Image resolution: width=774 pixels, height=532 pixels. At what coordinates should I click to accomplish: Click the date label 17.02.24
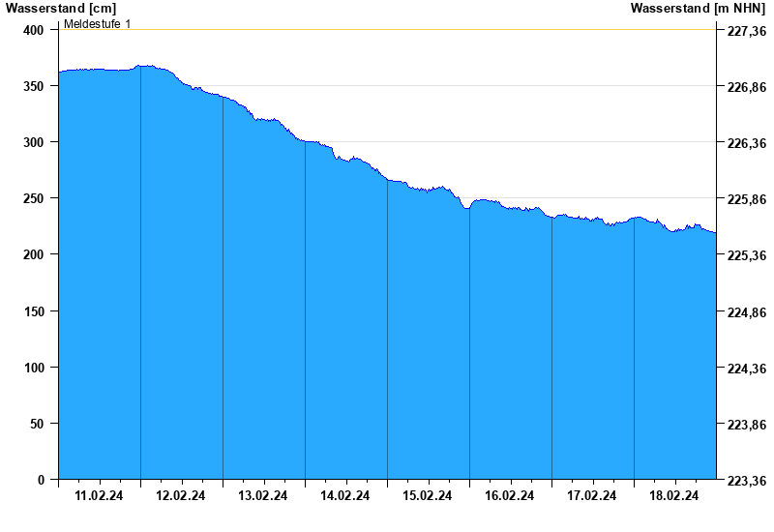(591, 495)
